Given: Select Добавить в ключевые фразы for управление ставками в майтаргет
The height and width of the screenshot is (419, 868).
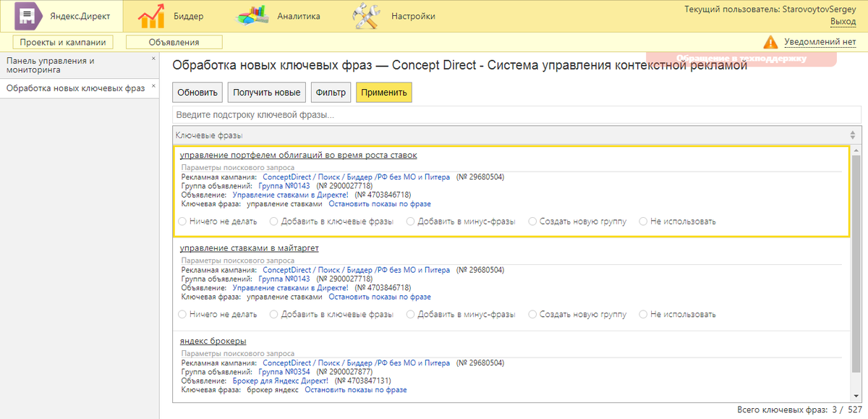Looking at the screenshot, I should pyautogui.click(x=274, y=314).
